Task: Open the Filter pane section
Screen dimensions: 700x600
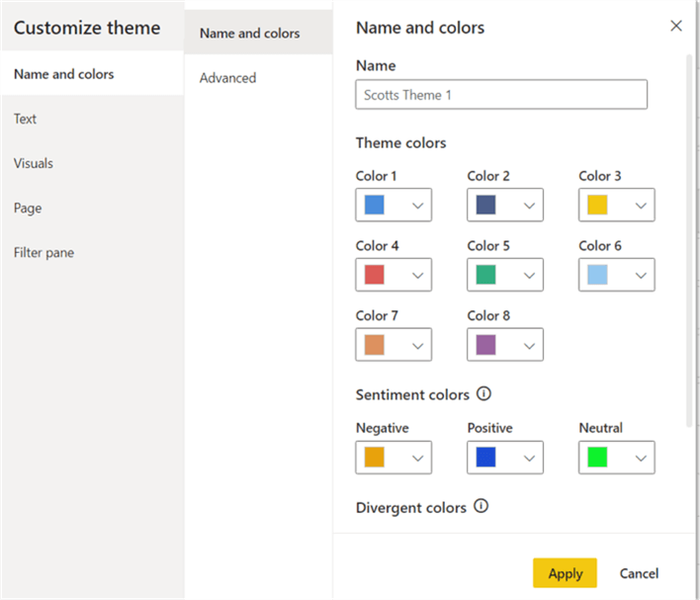Action: [x=92, y=252]
